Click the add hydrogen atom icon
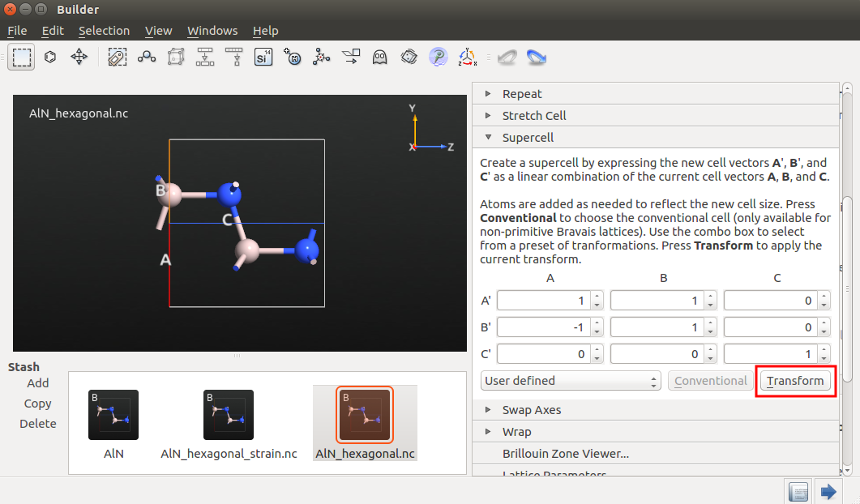Image resolution: width=860 pixels, height=504 pixels. tap(293, 57)
